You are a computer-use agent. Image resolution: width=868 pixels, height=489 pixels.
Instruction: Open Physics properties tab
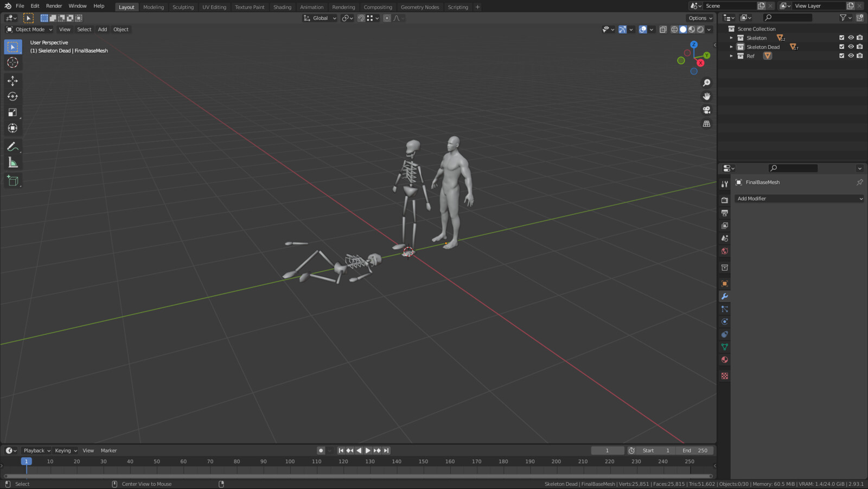pos(725,321)
